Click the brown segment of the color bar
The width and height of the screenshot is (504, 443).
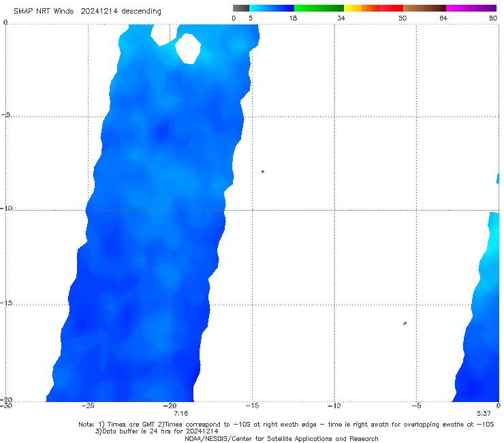(x=424, y=8)
